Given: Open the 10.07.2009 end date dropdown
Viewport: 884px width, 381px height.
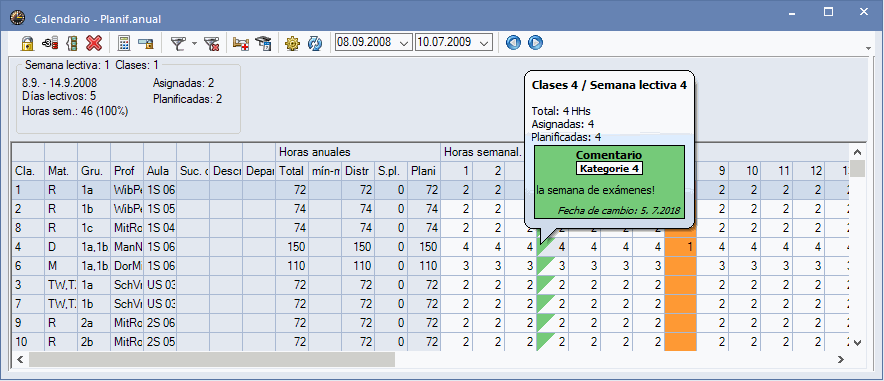Looking at the screenshot, I should (x=483, y=43).
